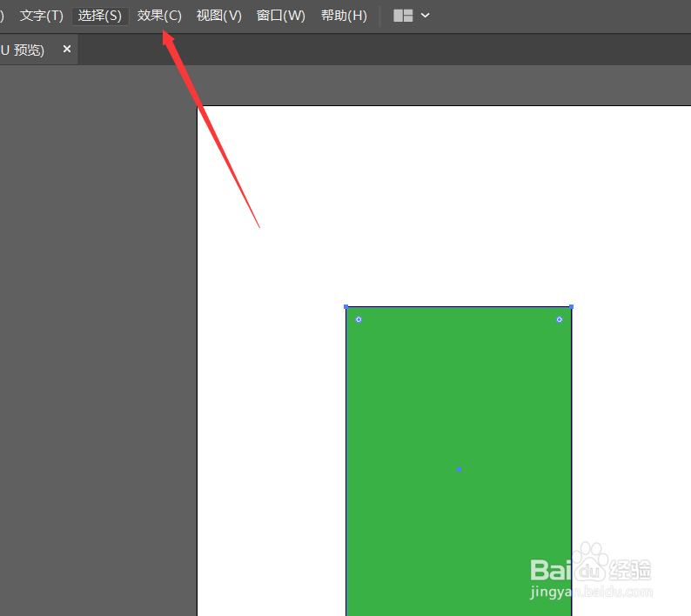Close the GPU 预览 document tab
The width and height of the screenshot is (691, 616).
coord(67,49)
